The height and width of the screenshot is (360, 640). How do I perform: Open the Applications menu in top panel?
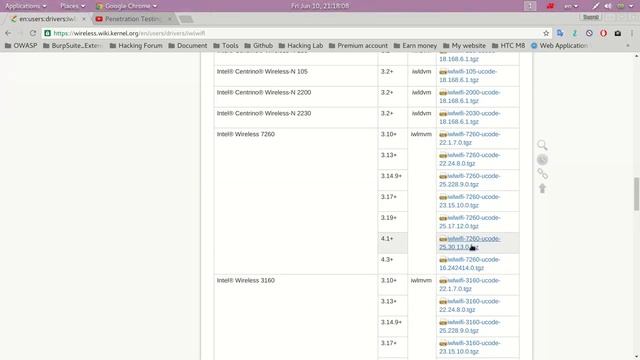click(26, 6)
